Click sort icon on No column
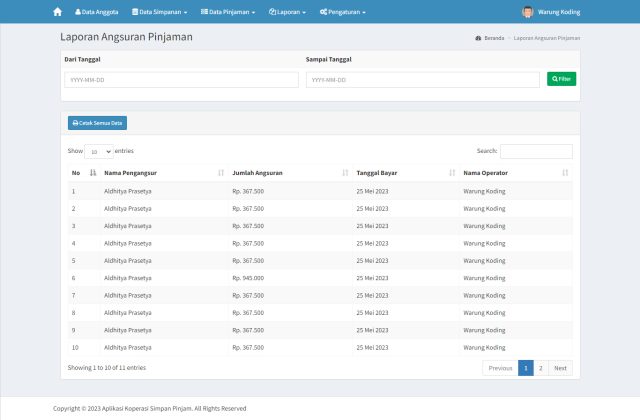640x420 pixels. point(93,173)
